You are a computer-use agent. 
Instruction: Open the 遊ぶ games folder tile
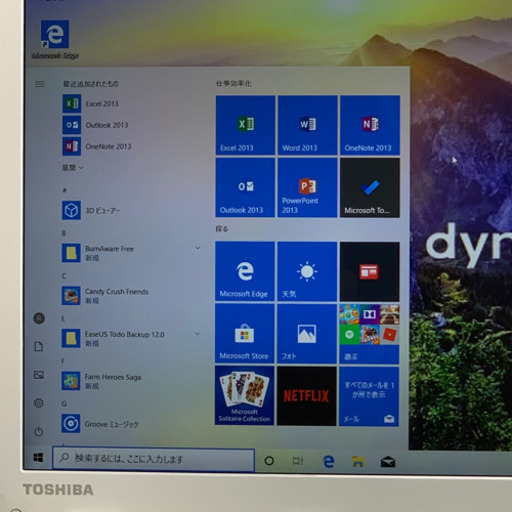point(369,334)
